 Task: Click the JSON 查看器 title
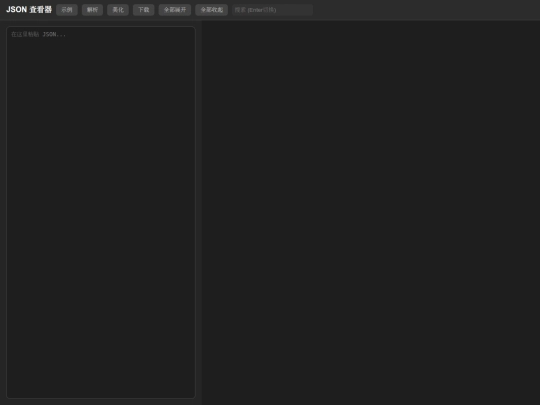point(29,10)
